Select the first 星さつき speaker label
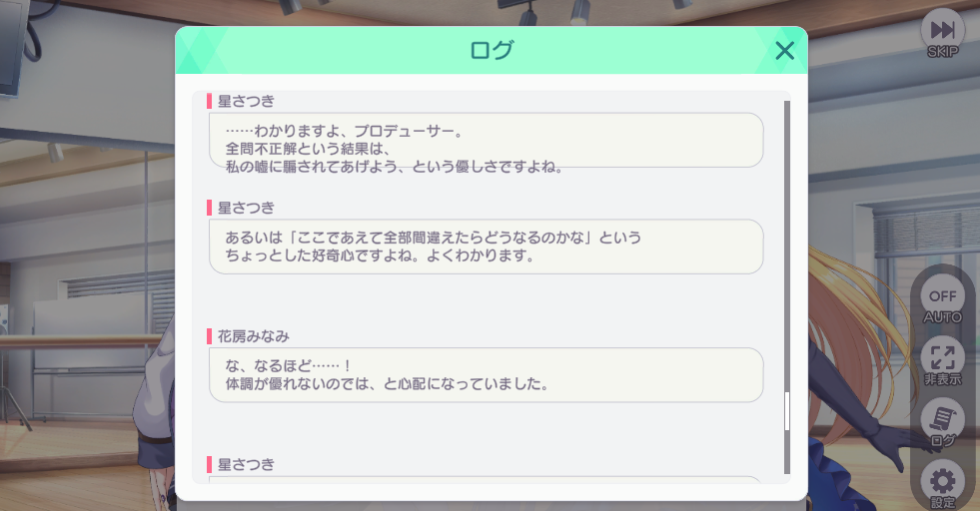Image resolution: width=980 pixels, height=511 pixels. coord(246,101)
